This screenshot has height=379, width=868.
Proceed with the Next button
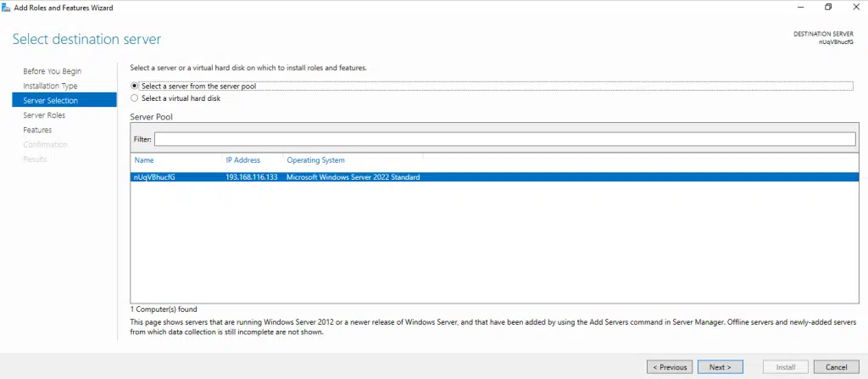coord(720,367)
